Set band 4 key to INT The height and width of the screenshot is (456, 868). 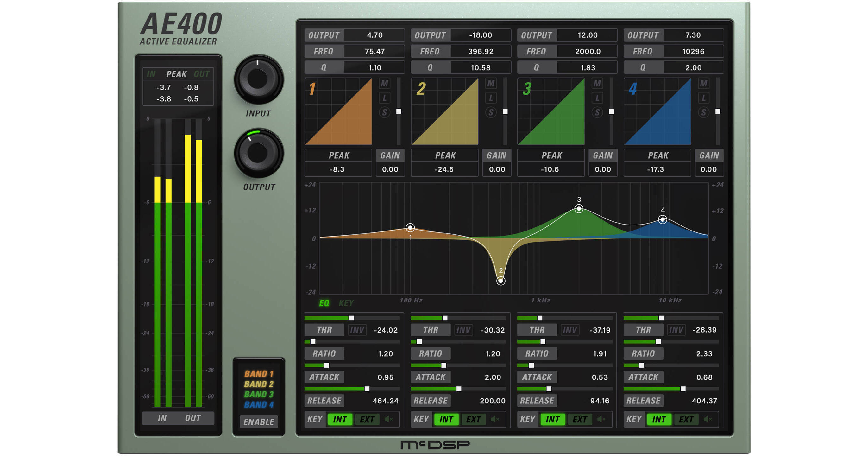point(659,419)
